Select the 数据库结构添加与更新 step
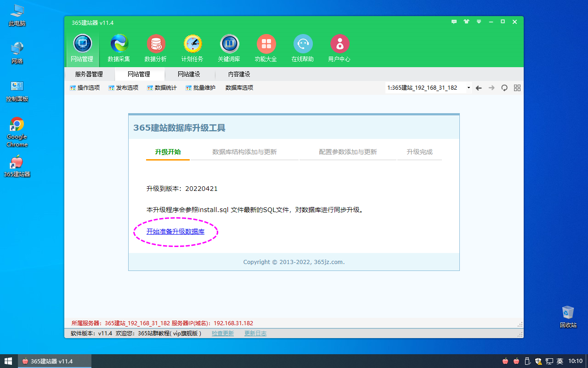 click(x=244, y=152)
